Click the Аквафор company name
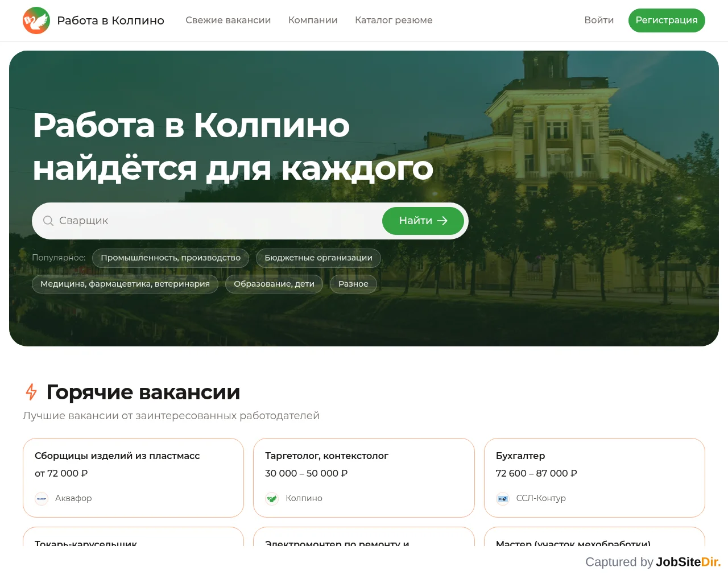 click(73, 498)
